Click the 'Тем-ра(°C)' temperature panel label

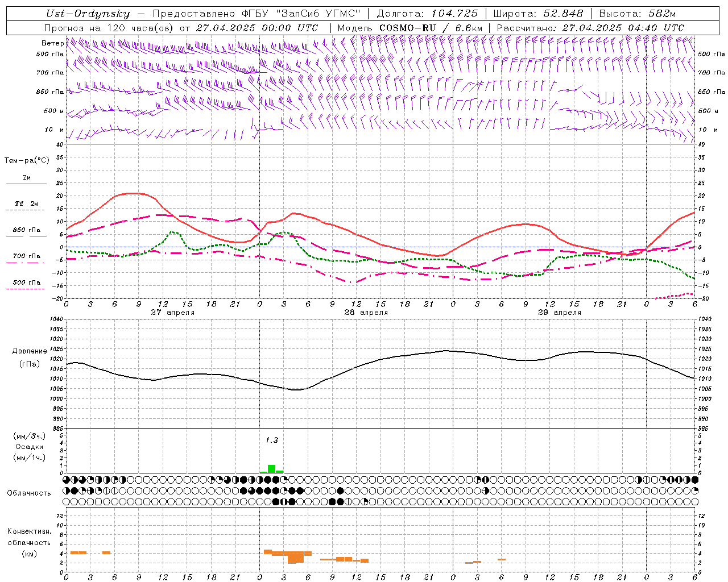[27, 161]
